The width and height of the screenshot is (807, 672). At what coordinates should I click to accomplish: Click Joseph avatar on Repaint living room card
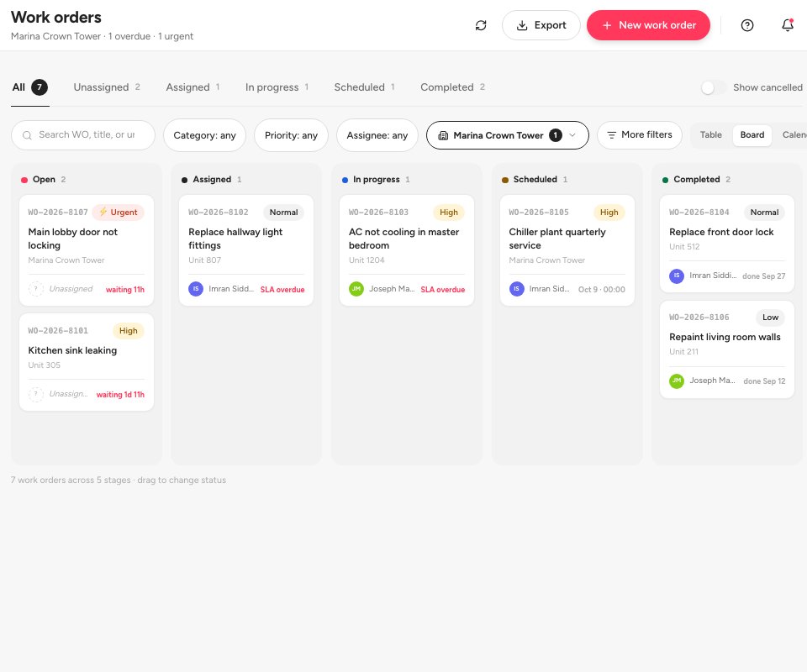click(676, 381)
